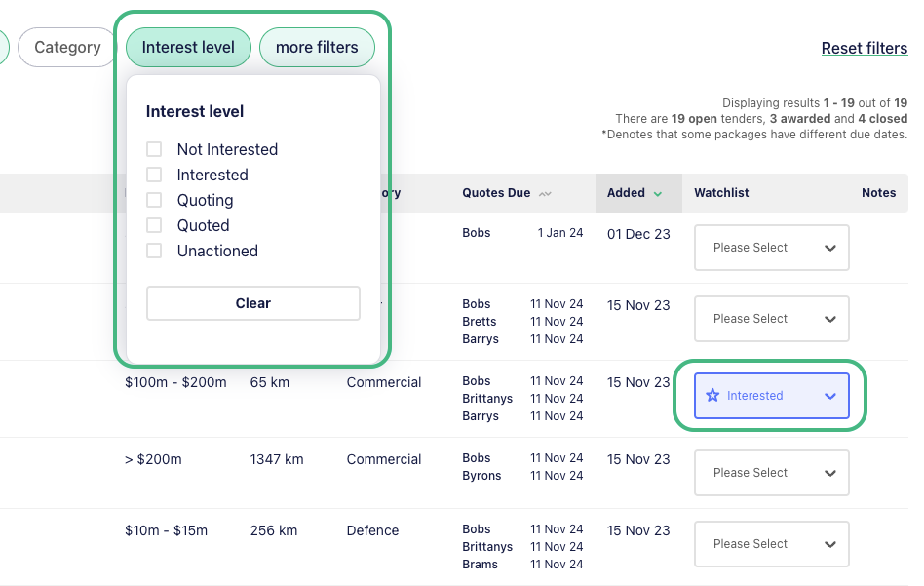Open watchlist dropdown for 01 Dec 23 row
Viewport: 924px width, 586px height.
pos(771,248)
